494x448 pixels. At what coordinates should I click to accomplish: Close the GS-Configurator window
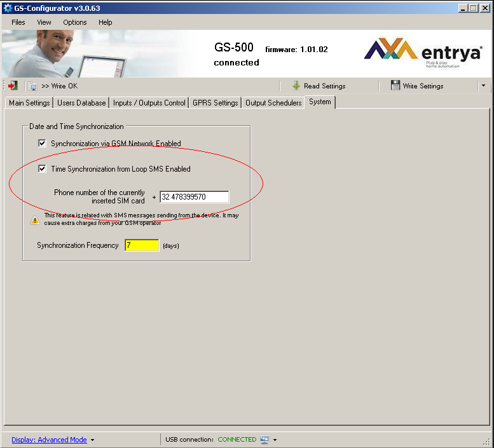(485, 8)
